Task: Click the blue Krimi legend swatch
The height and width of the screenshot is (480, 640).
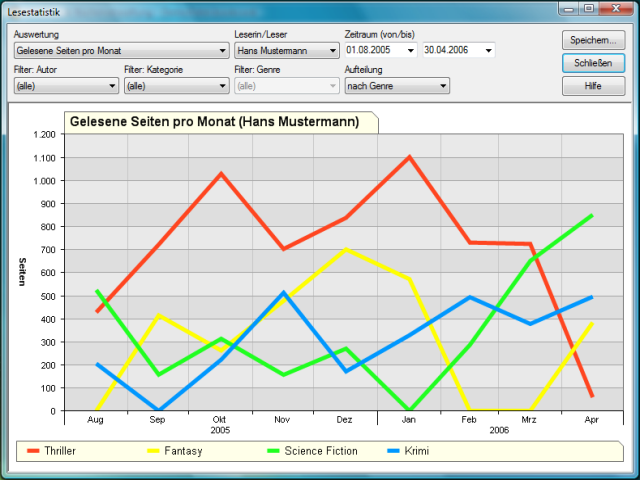Action: 394,452
